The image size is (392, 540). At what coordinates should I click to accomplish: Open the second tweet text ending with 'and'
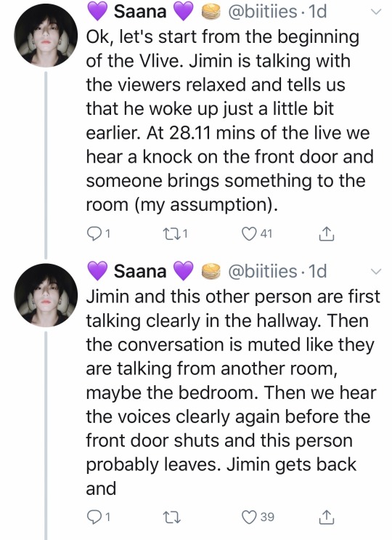pyautogui.click(x=233, y=392)
